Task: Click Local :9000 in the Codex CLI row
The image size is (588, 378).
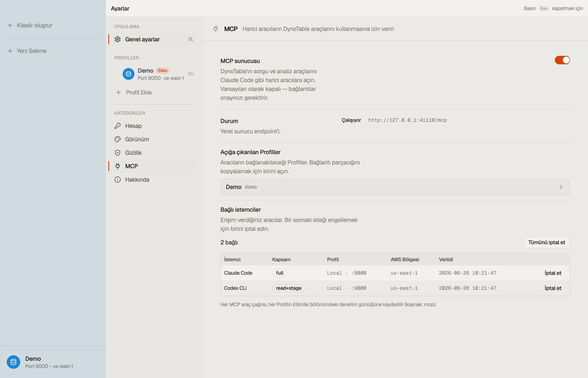Action: pyautogui.click(x=346, y=288)
